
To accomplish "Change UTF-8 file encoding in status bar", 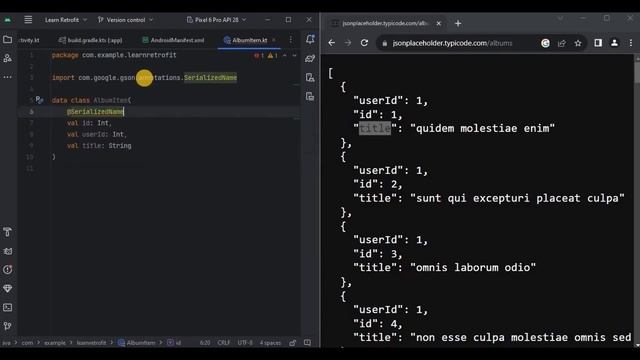I will pyautogui.click(x=245, y=343).
